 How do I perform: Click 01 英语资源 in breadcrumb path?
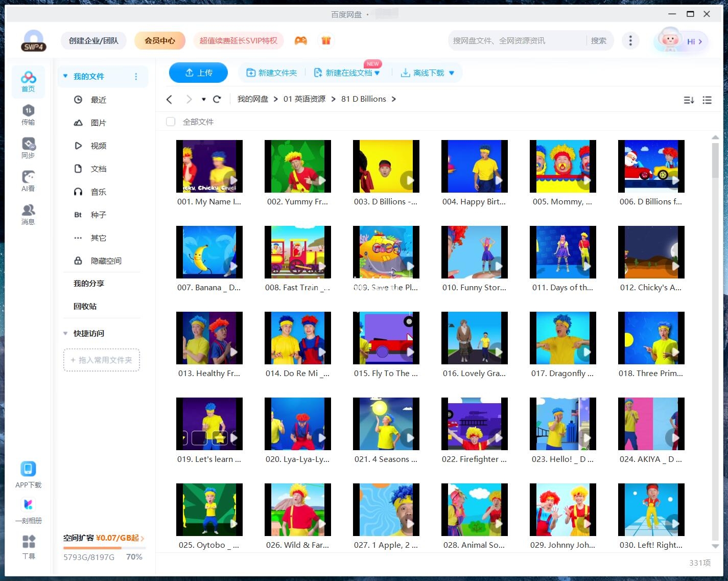[304, 99]
